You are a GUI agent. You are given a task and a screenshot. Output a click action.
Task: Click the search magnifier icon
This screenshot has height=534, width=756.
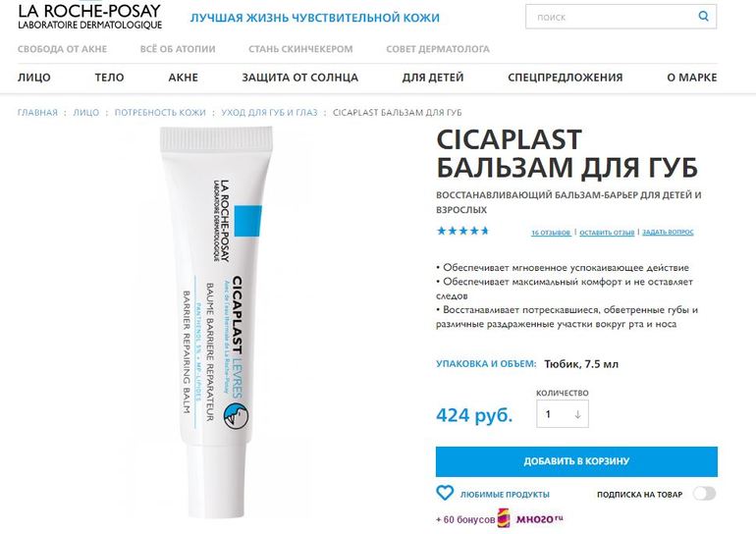pos(703,17)
